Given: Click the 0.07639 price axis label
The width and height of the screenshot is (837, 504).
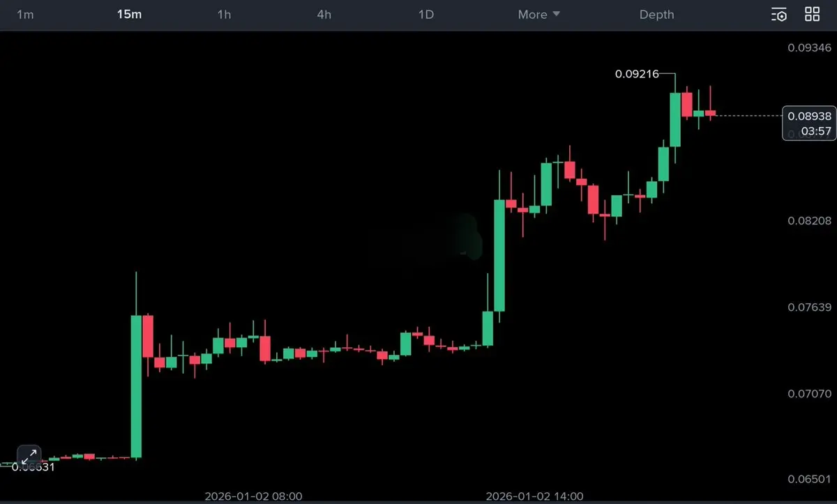Looking at the screenshot, I should pyautogui.click(x=809, y=307).
